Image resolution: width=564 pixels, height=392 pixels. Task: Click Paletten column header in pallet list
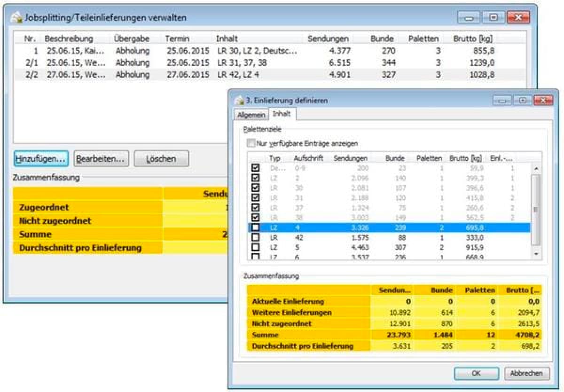[429, 158]
